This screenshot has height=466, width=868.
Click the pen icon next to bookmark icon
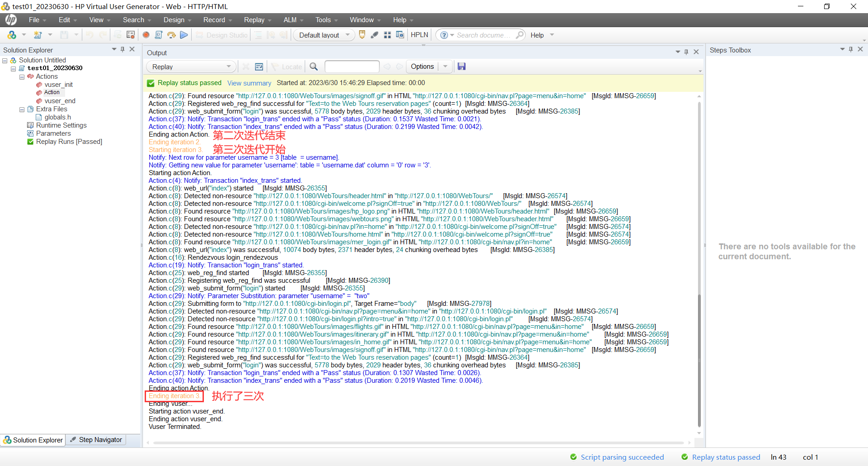(x=374, y=35)
